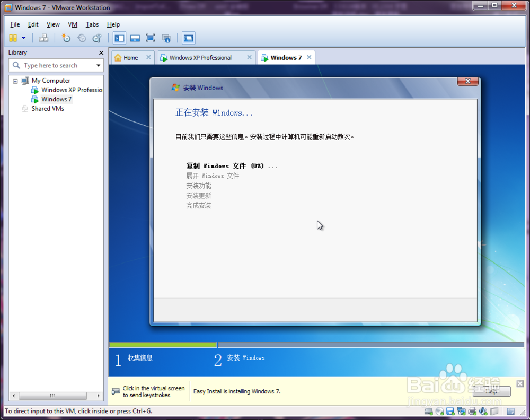This screenshot has width=530, height=420.
Task: Dismiss the Easy Install notification bar
Action: click(x=520, y=383)
